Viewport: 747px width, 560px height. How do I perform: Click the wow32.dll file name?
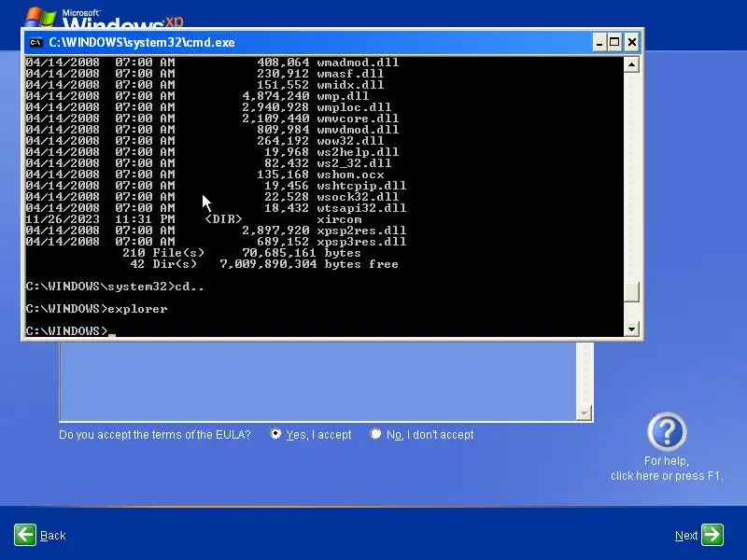[350, 141]
